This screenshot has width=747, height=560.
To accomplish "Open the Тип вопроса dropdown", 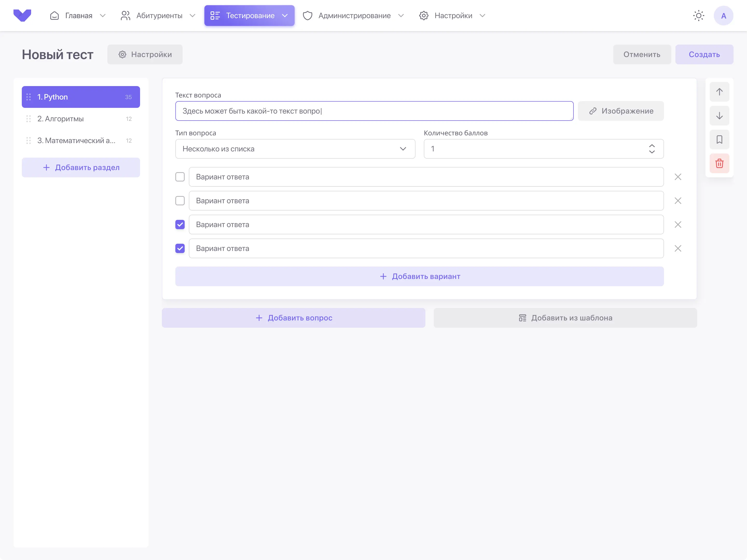I will tap(295, 149).
